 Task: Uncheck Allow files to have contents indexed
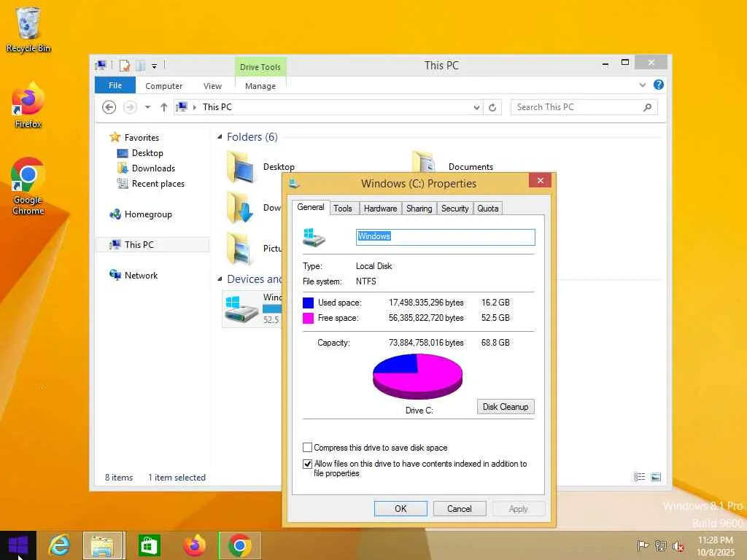click(308, 463)
